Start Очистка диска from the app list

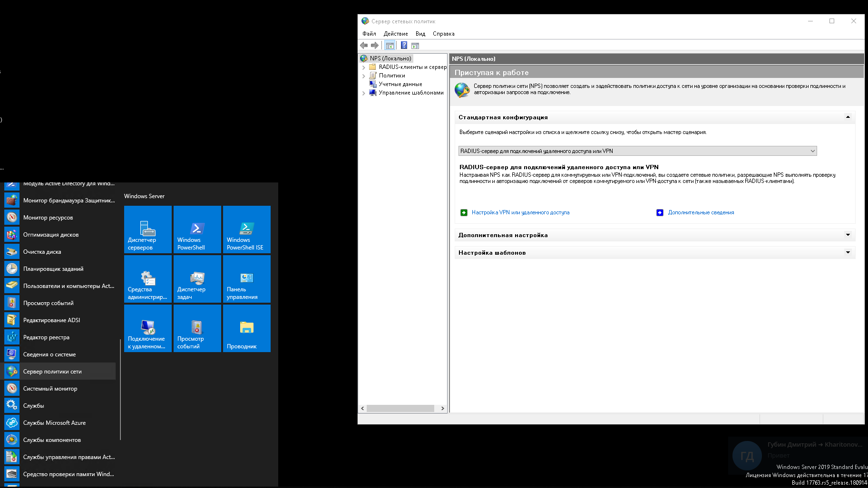click(59, 252)
